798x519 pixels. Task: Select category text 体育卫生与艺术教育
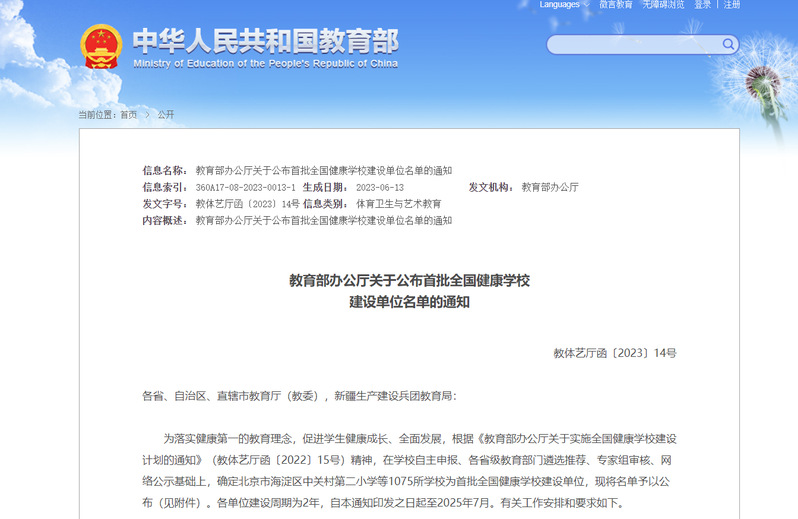(x=398, y=204)
